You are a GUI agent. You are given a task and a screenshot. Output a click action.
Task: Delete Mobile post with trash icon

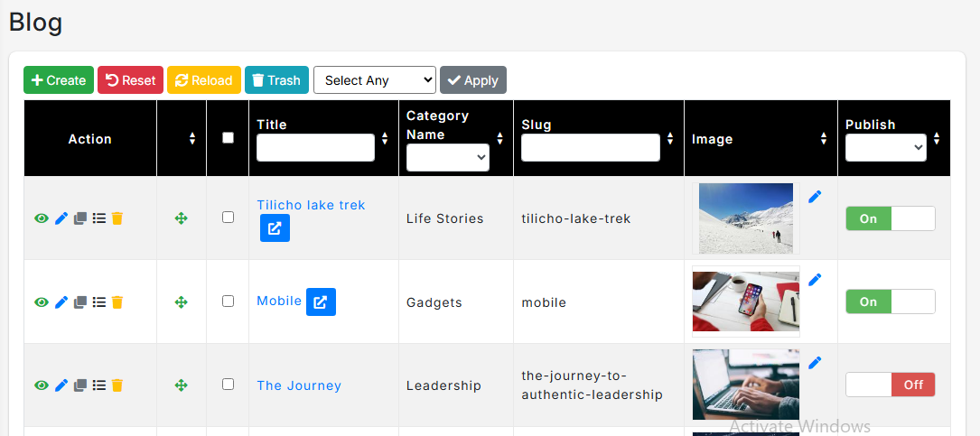[117, 302]
